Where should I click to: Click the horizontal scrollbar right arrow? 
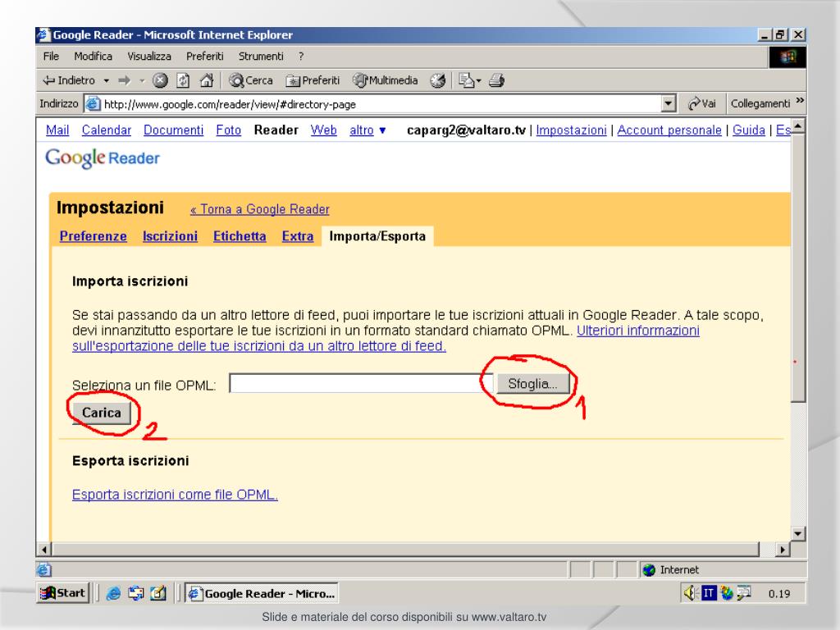pos(783,549)
